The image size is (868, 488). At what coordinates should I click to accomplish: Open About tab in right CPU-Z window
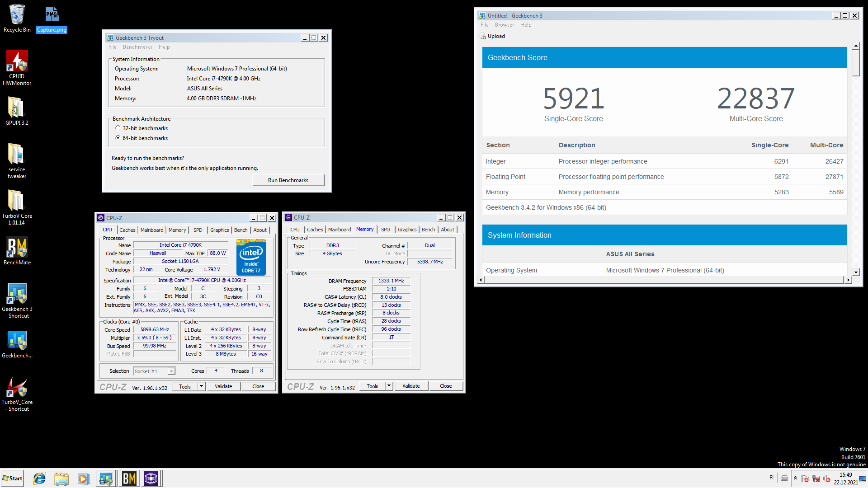click(x=448, y=230)
